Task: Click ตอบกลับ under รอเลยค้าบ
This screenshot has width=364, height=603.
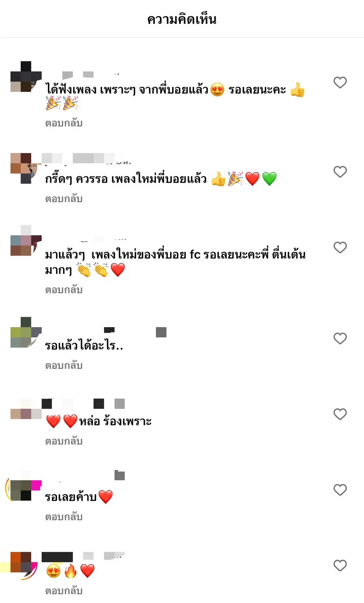Action: pos(64,517)
